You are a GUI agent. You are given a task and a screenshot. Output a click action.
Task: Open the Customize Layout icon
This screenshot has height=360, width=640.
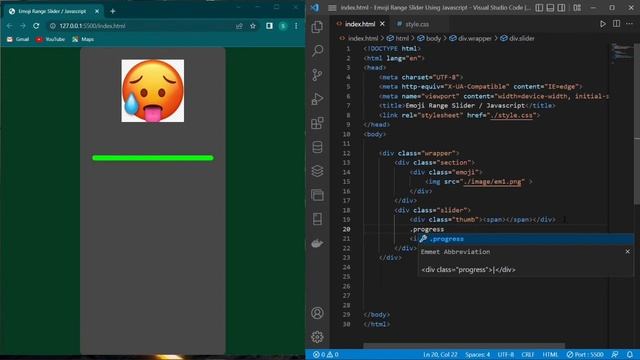[577, 7]
